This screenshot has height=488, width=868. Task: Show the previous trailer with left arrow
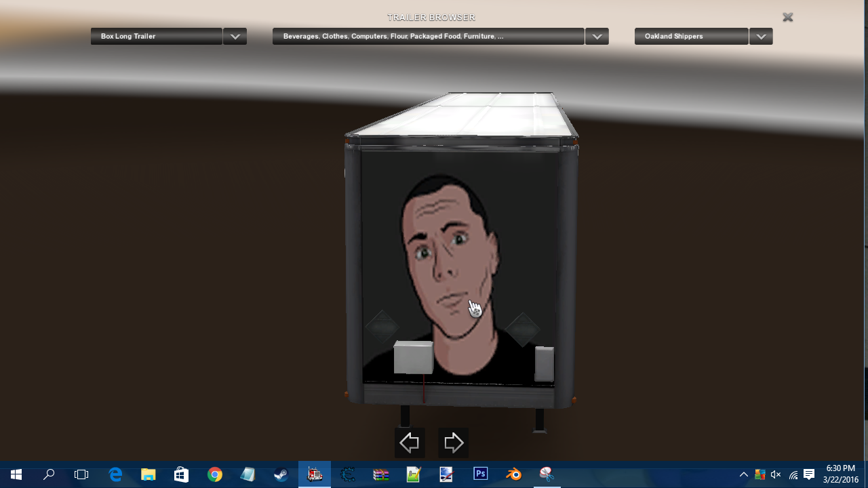point(410,443)
